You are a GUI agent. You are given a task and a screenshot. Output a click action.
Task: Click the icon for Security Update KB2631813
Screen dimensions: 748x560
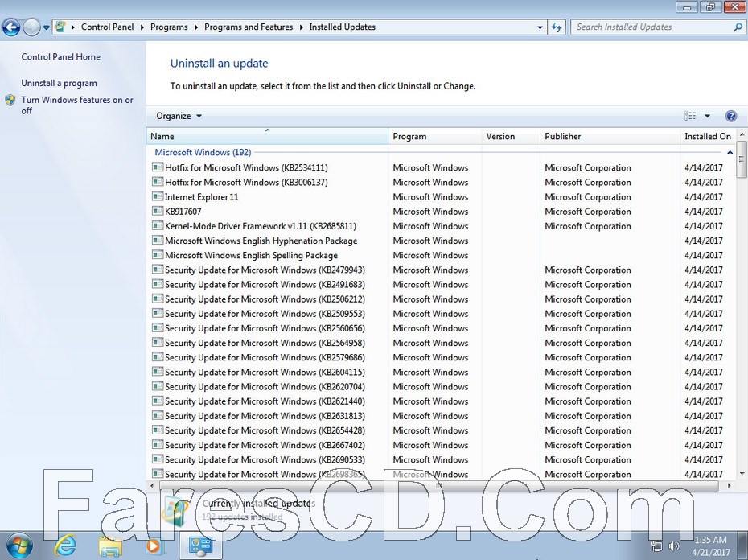[x=158, y=415]
